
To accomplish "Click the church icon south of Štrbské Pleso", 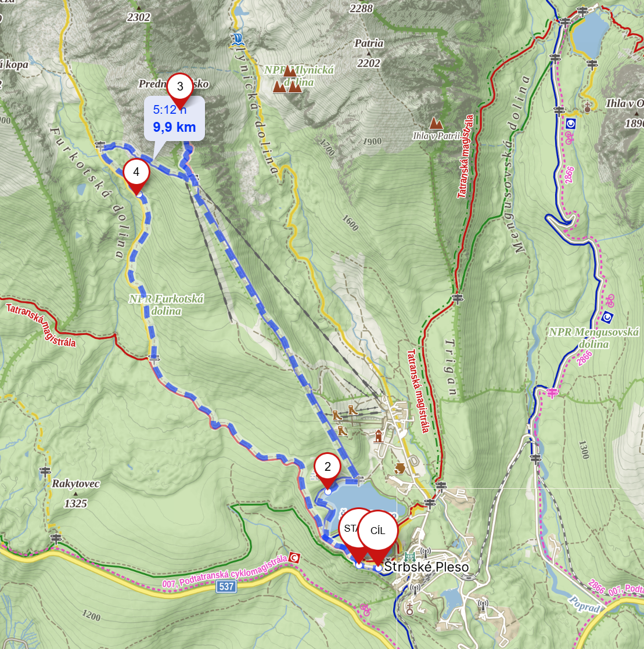I will pos(409,610).
